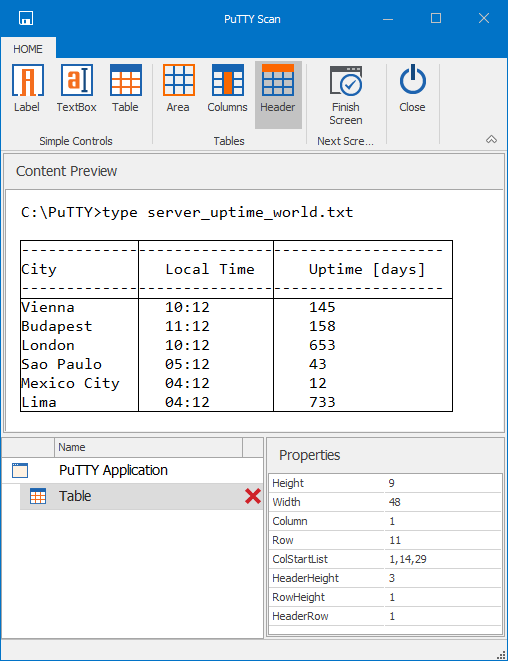
Task: Select the PuTTY Application tree node
Action: point(113,470)
